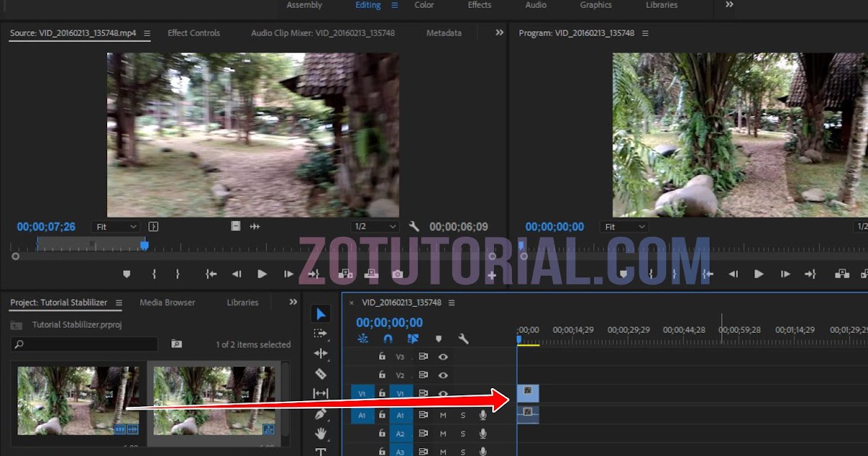The image size is (868, 456).
Task: Select the Razor tool
Action: [x=321, y=373]
